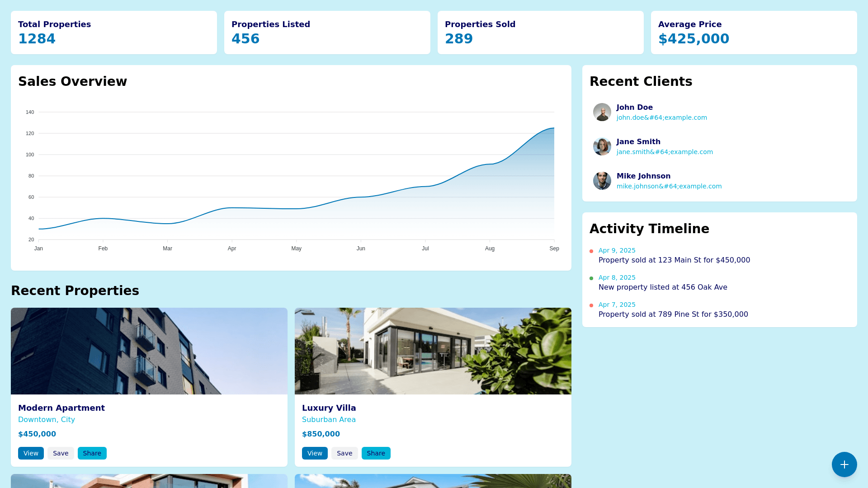This screenshot has height=488, width=868.
Task: View the Modern Apartment listing
Action: [x=31, y=453]
